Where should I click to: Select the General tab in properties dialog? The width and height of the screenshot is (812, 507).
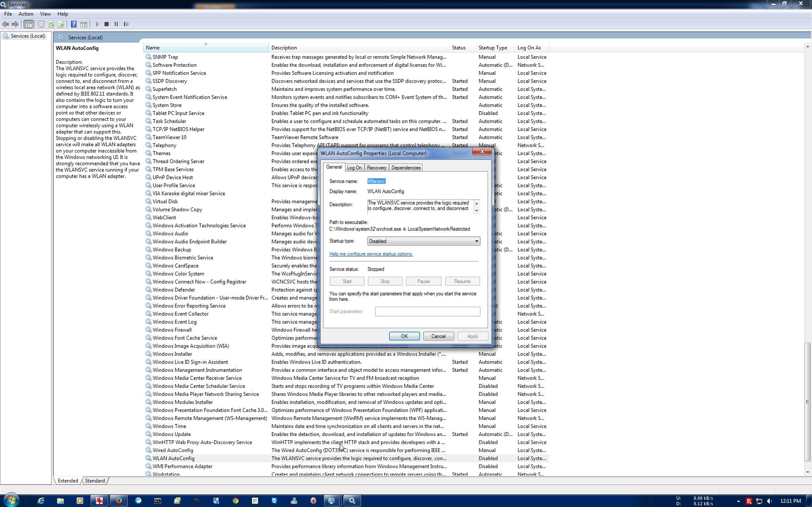coord(334,167)
